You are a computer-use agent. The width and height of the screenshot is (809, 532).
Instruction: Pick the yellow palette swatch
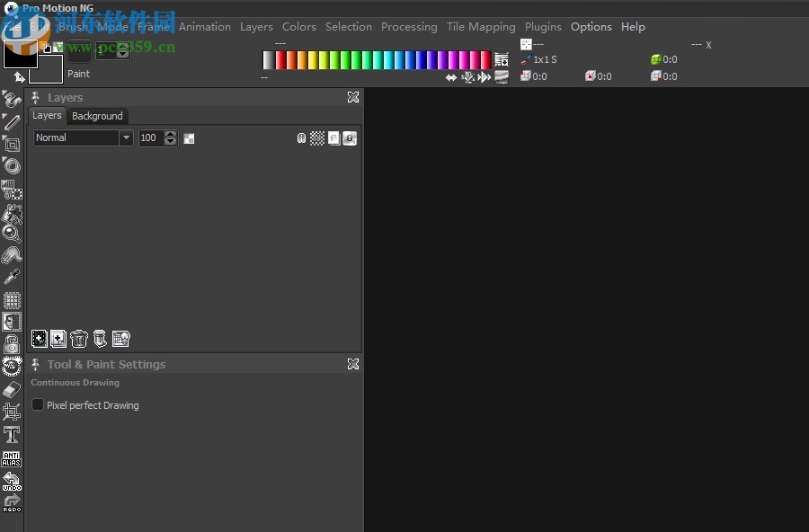coord(313,60)
